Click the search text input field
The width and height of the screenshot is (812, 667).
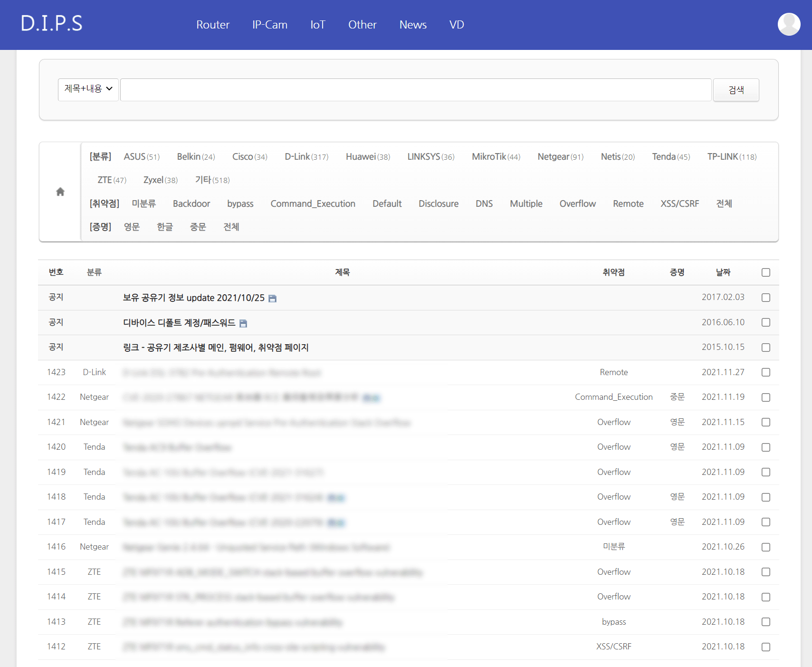tap(416, 89)
